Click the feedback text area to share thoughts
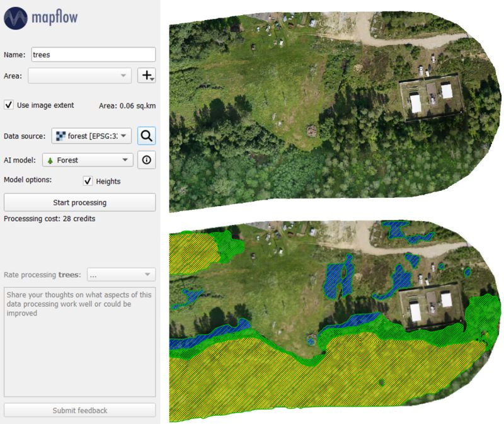The image size is (504, 424). point(79,340)
